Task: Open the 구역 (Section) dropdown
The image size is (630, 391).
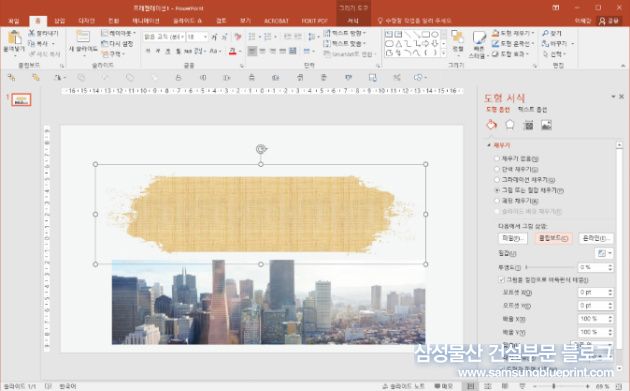Action: [113, 54]
